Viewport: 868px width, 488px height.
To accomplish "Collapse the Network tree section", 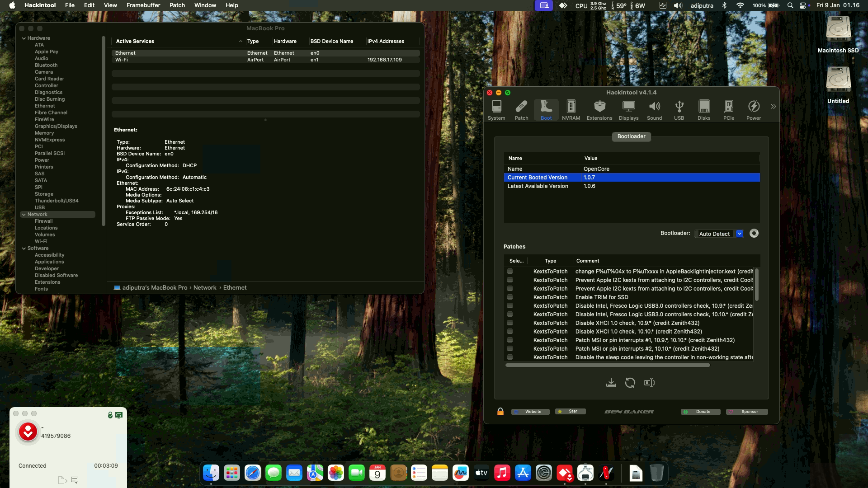I will [x=24, y=215].
